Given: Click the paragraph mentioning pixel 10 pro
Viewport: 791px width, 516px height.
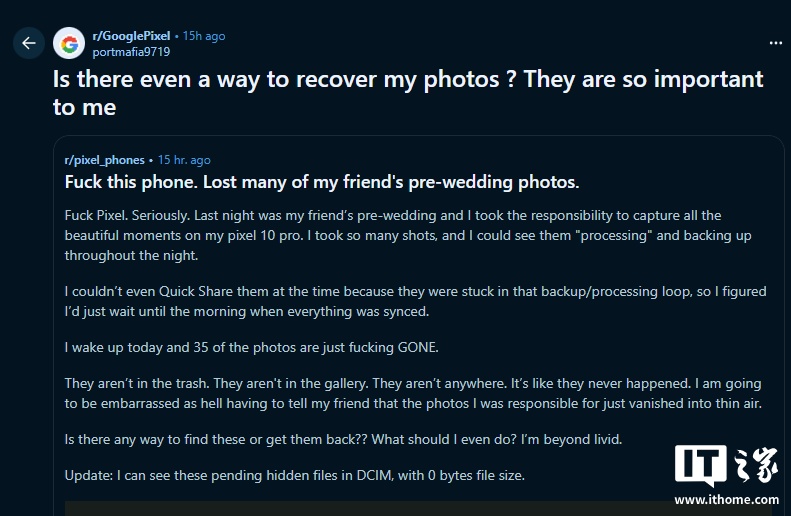Looking at the screenshot, I should point(408,236).
